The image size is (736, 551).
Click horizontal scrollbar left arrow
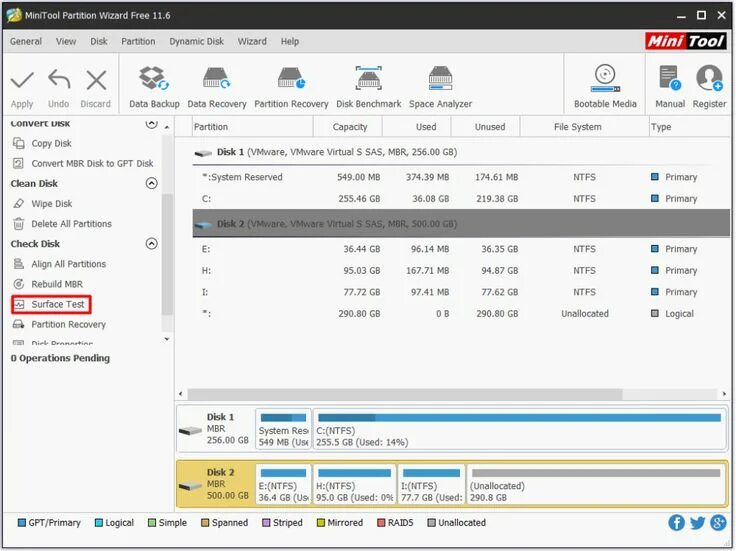tap(181, 394)
